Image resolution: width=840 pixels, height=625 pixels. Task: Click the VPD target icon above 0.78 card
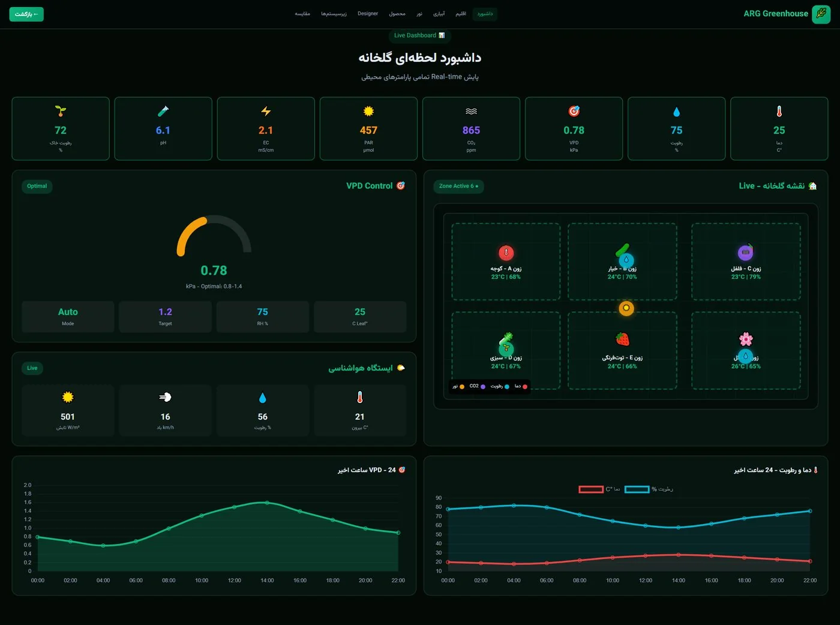pyautogui.click(x=574, y=111)
